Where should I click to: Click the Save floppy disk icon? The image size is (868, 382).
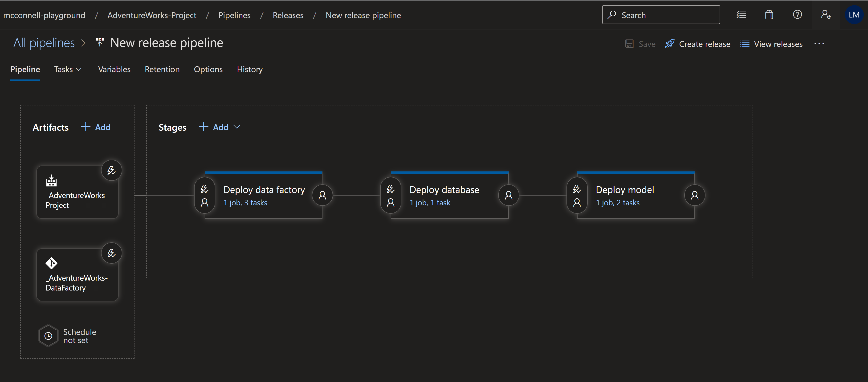(629, 44)
